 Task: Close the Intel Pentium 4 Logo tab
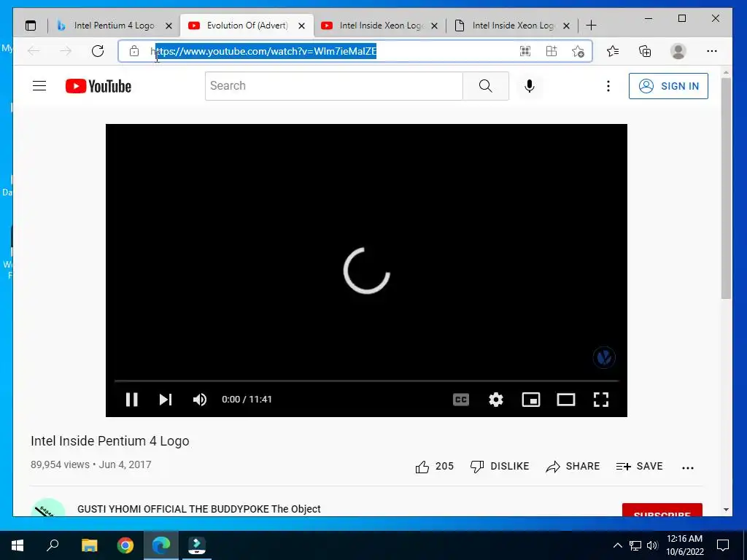[x=169, y=26]
